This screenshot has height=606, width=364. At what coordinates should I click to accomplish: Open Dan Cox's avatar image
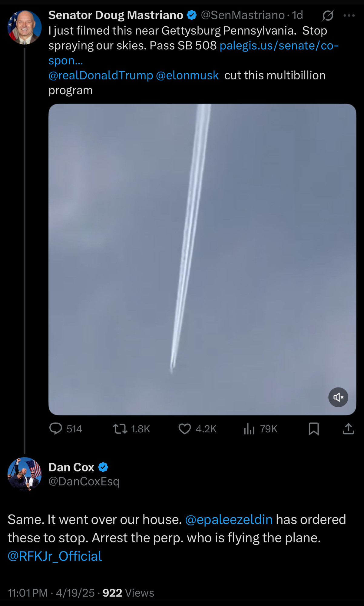pos(25,474)
